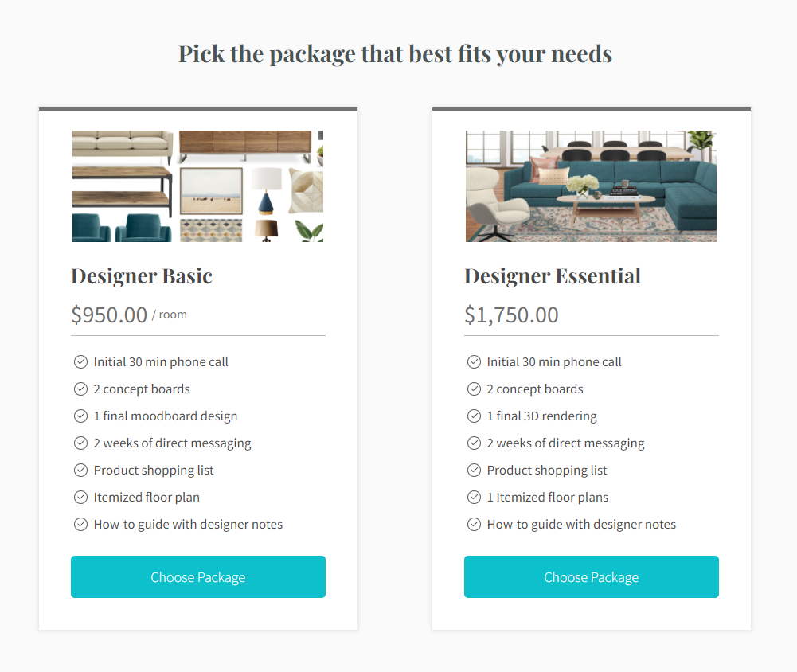This screenshot has width=797, height=672.
Task: Open the Designer Essential 3D room rendering
Action: (591, 186)
